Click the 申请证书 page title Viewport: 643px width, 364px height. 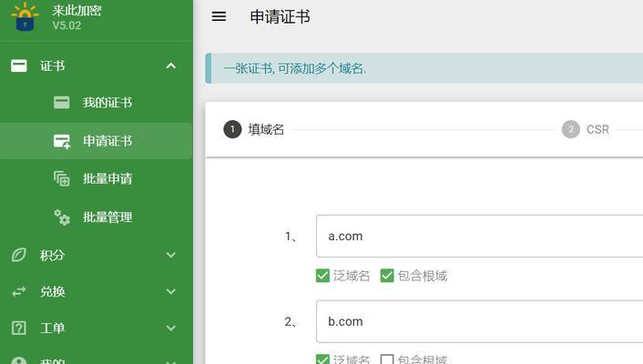click(x=280, y=16)
